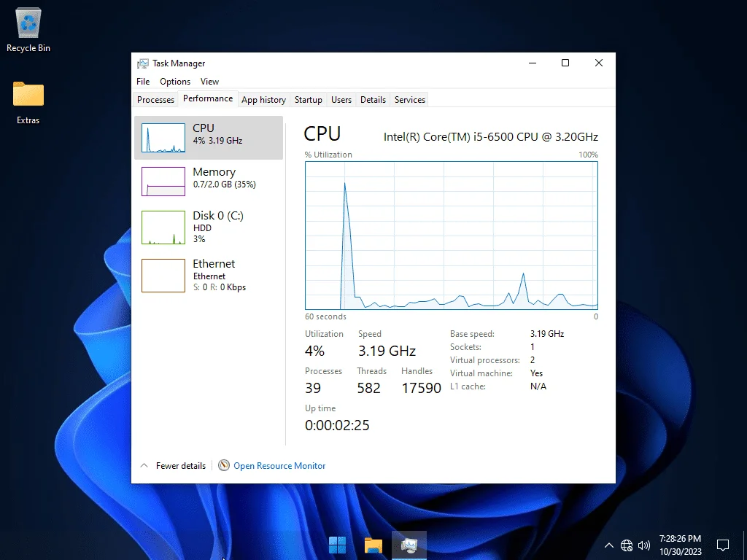This screenshot has width=747, height=560.
Task: Click the Task Manager taskbar icon
Action: coord(409,545)
